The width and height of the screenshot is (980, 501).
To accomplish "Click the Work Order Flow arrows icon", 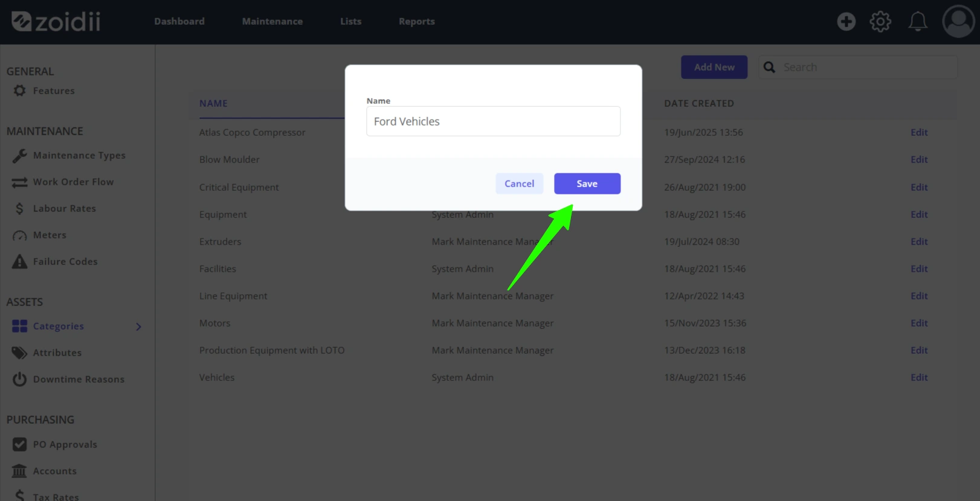I will click(x=20, y=182).
